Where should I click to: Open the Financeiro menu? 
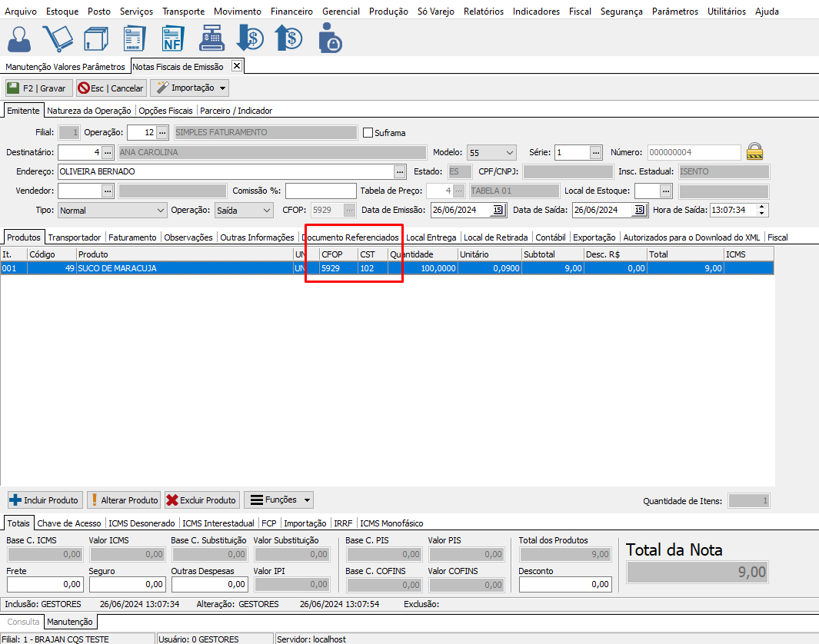click(x=291, y=12)
